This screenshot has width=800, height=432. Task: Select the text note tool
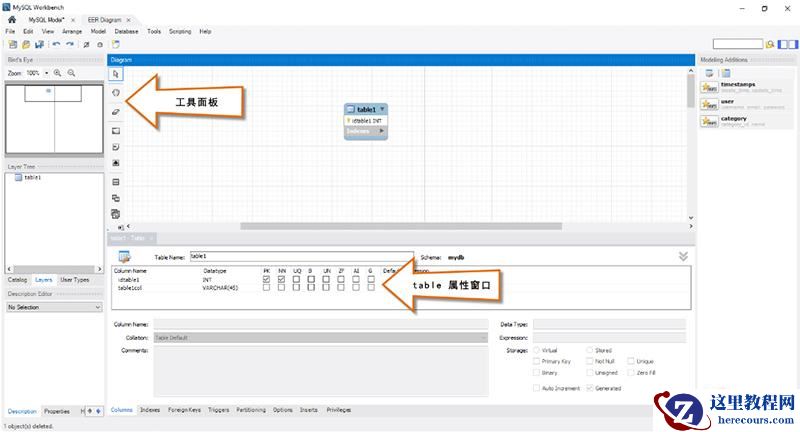click(x=116, y=147)
